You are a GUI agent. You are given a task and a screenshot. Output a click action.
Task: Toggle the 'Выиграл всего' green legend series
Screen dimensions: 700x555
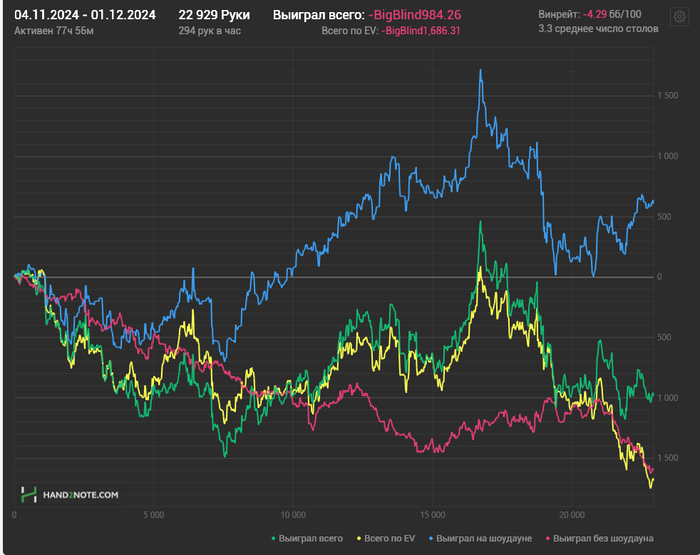click(307, 538)
